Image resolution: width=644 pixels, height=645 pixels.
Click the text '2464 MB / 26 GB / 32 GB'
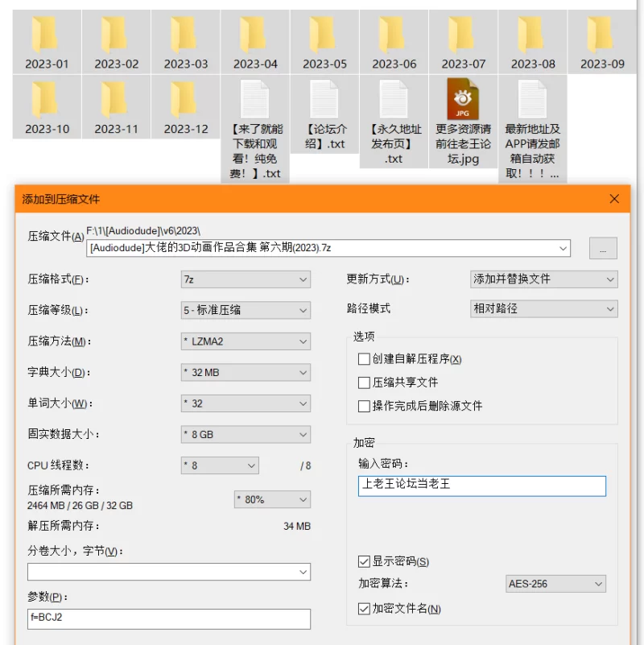click(x=80, y=506)
